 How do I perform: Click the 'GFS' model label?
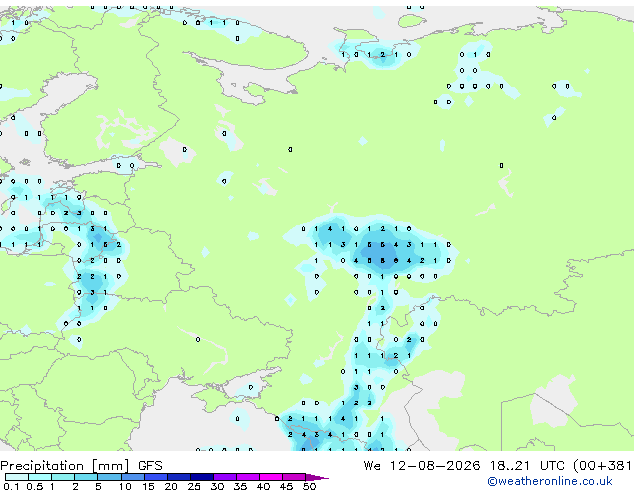coord(150,466)
